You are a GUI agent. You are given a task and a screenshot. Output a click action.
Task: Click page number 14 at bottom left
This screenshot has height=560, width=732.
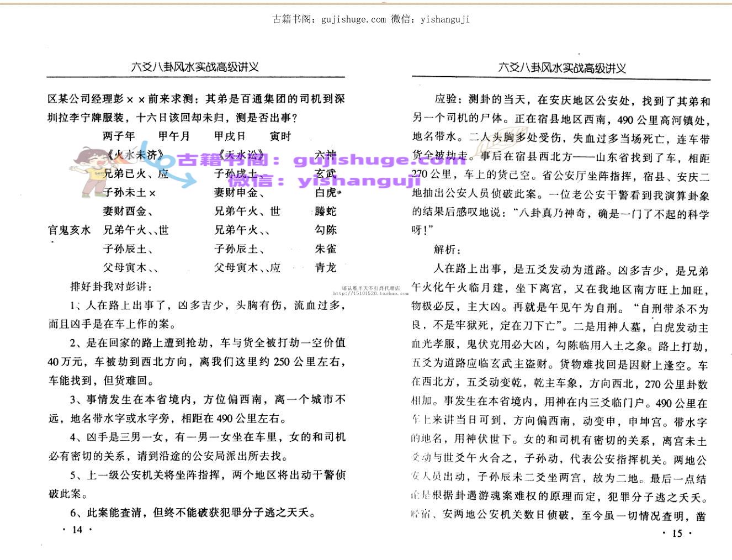pyautogui.click(x=77, y=530)
